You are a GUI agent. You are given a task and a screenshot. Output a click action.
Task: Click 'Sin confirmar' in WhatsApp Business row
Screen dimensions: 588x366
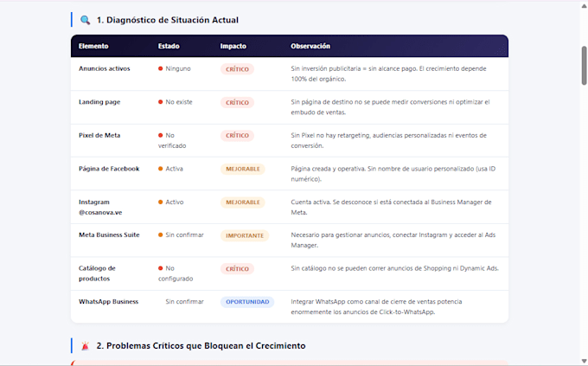click(x=184, y=302)
